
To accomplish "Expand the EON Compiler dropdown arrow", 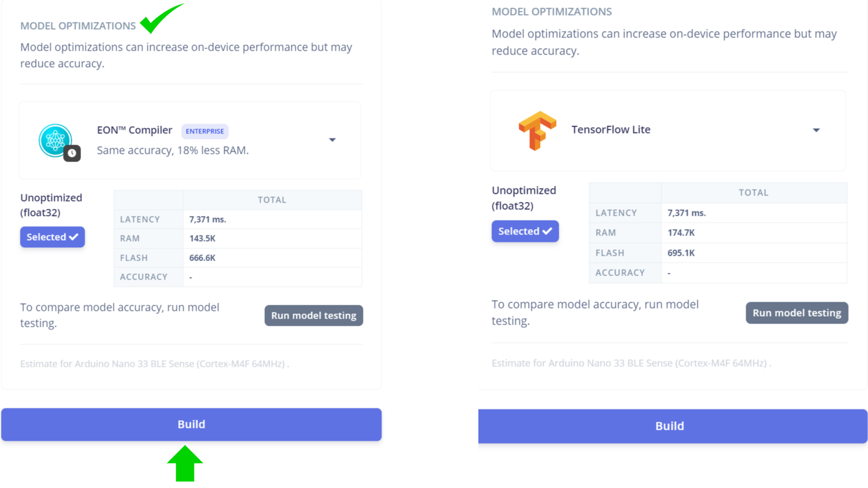I will (333, 140).
